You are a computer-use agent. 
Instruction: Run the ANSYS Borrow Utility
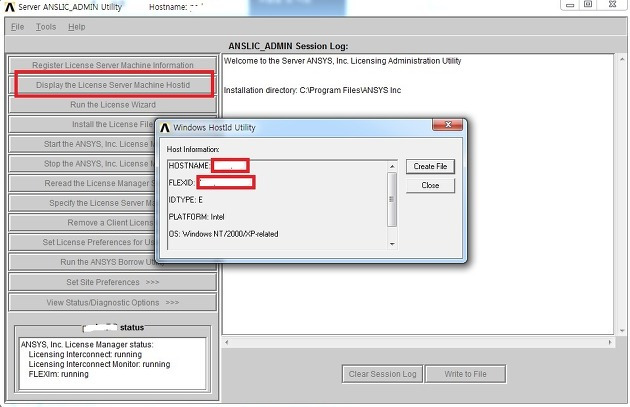coord(82,262)
